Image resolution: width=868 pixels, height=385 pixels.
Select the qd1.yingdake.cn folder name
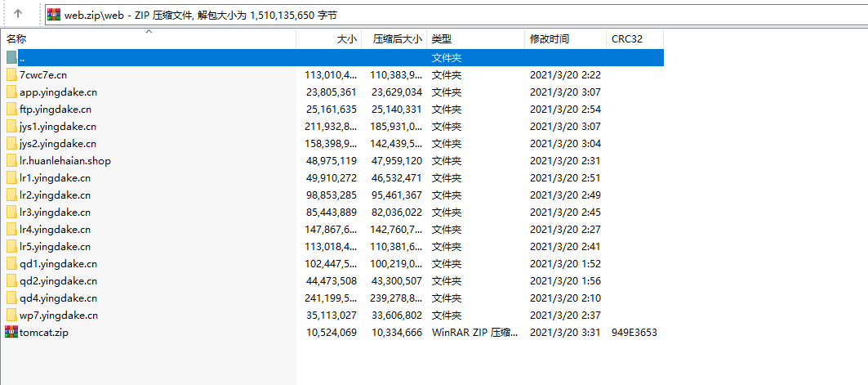click(58, 264)
